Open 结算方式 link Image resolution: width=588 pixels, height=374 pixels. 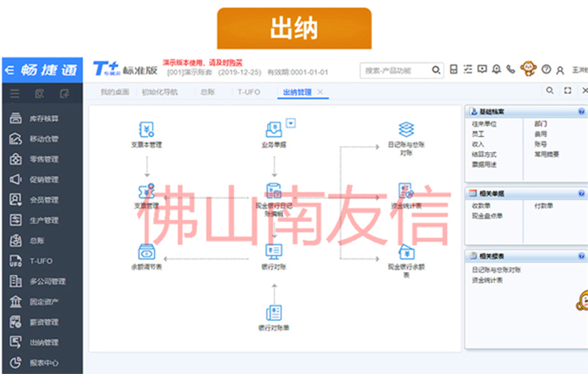pos(484,154)
